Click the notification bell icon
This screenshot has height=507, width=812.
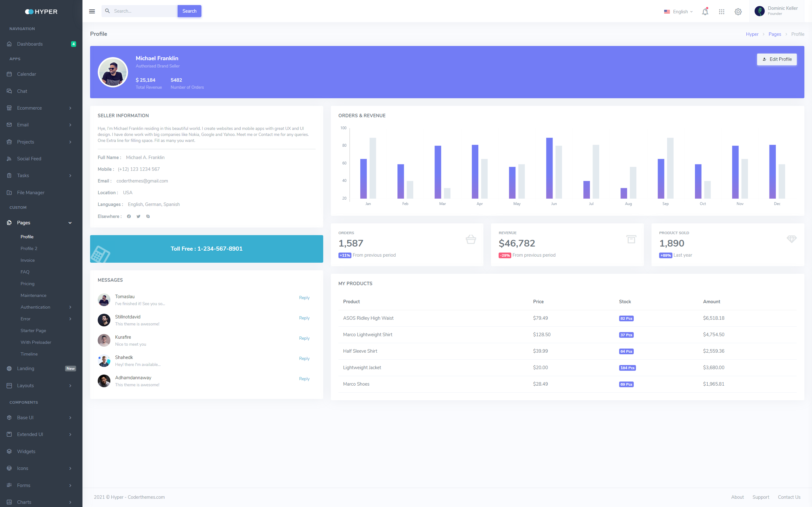[705, 12]
